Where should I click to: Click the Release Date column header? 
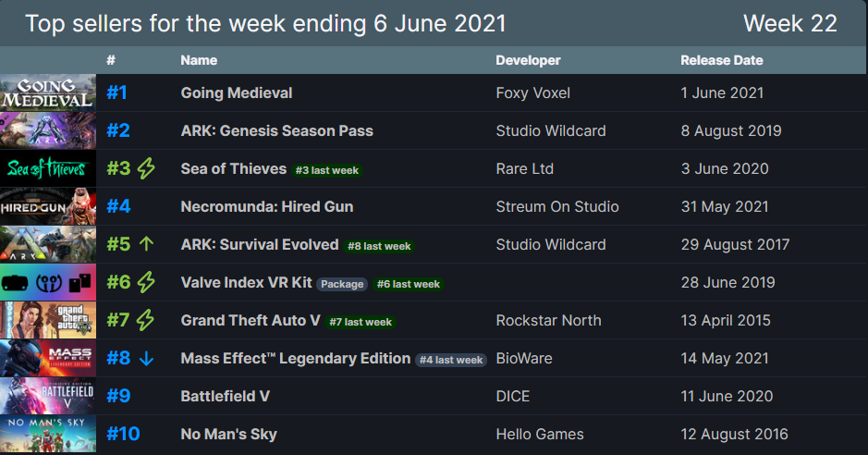[x=722, y=60]
